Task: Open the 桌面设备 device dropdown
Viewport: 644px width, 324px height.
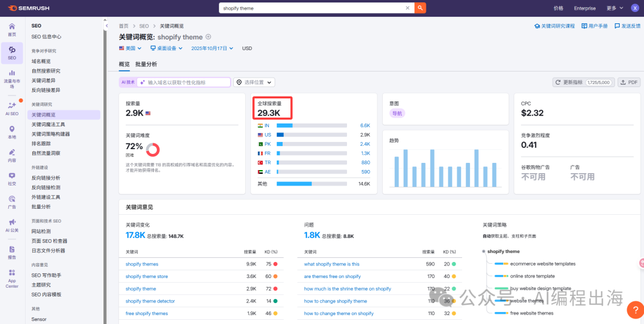Action: click(166, 48)
